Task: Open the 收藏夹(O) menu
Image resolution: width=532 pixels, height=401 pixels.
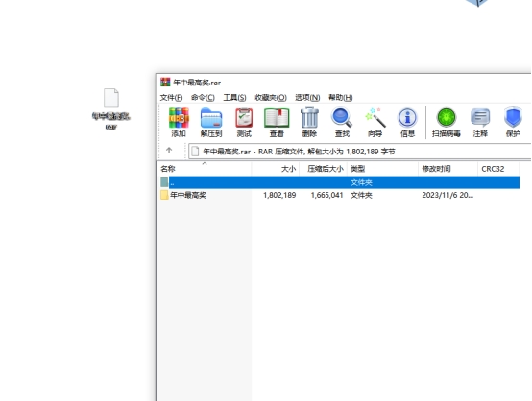Action: [271, 98]
